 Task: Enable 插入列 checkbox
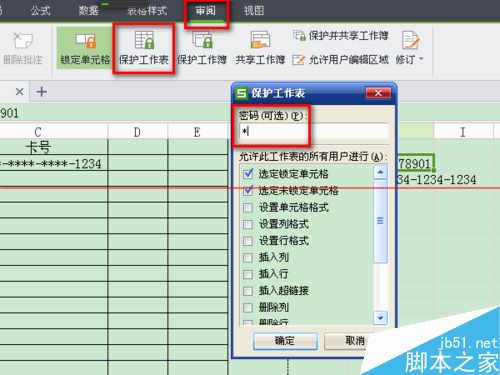point(248,257)
